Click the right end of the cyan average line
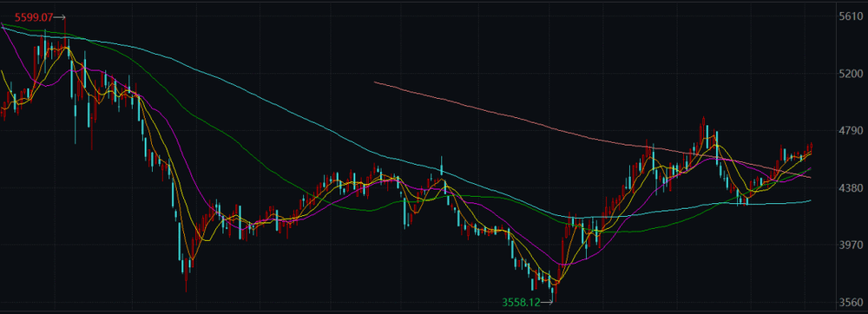Viewport: 868px width, 314px height. 811,200
